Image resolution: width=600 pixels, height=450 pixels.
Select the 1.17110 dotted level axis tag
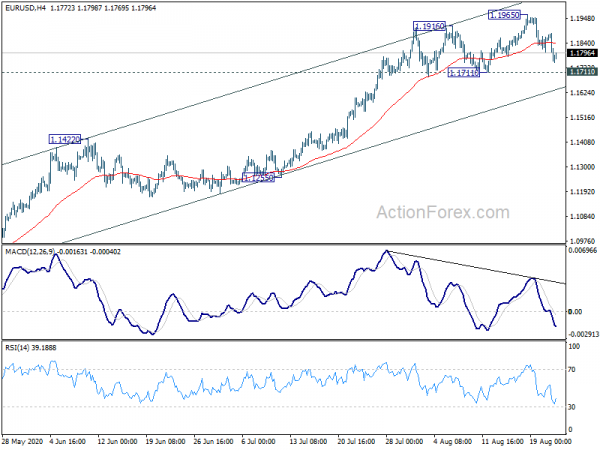[x=582, y=72]
